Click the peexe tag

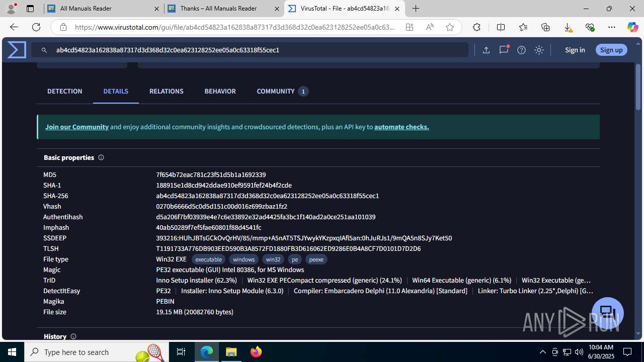tap(316, 259)
